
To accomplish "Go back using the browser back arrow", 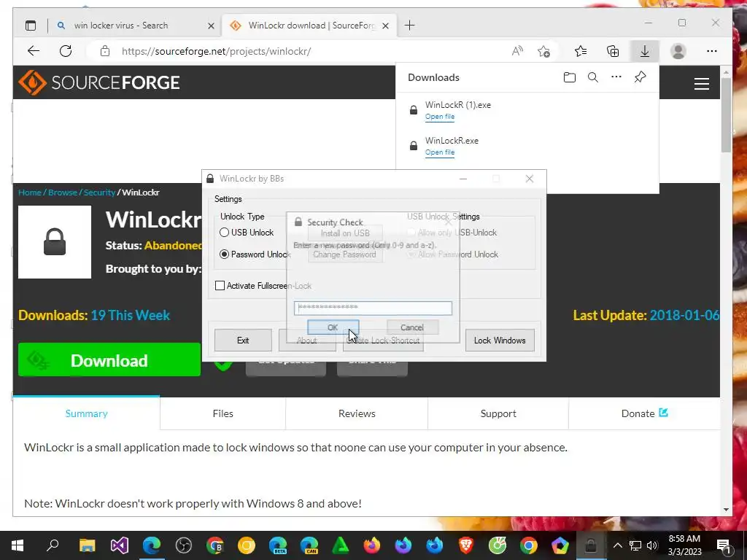I will coord(34,51).
